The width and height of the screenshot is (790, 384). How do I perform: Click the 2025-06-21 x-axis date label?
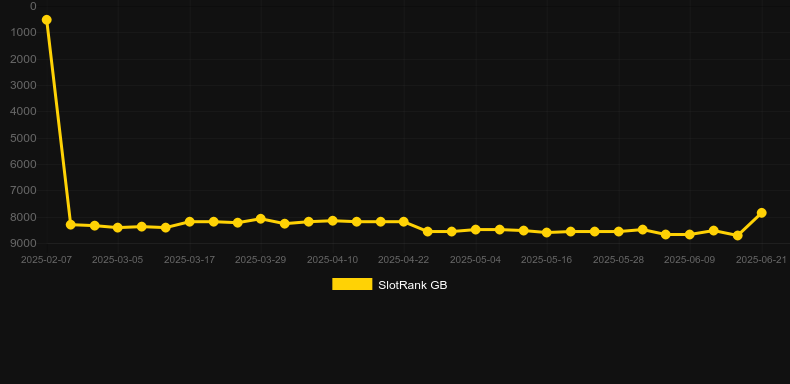click(761, 260)
